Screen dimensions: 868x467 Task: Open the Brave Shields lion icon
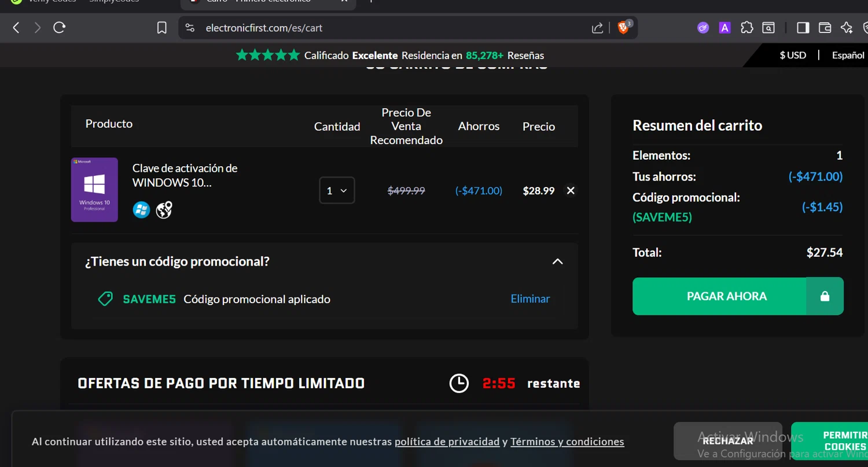click(x=624, y=27)
